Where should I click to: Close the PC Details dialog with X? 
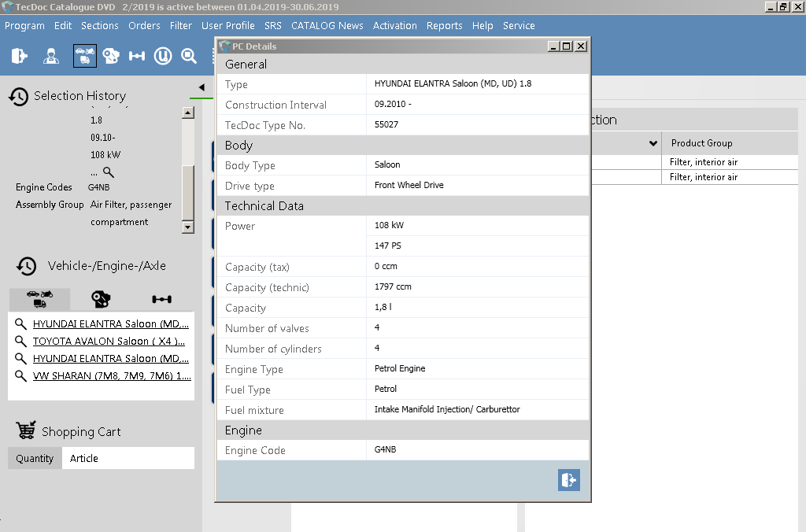click(x=581, y=46)
